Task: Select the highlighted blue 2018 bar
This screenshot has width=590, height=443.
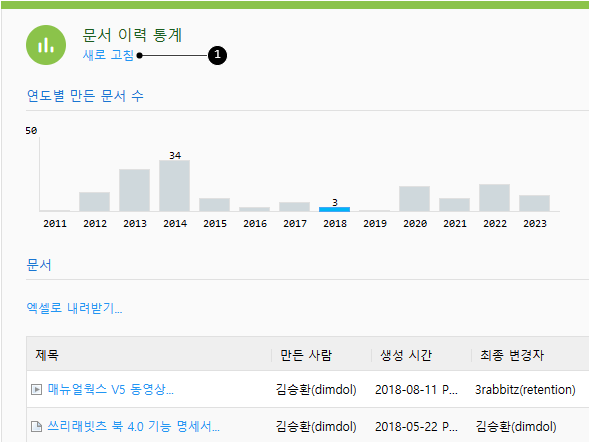Action: tap(334, 209)
